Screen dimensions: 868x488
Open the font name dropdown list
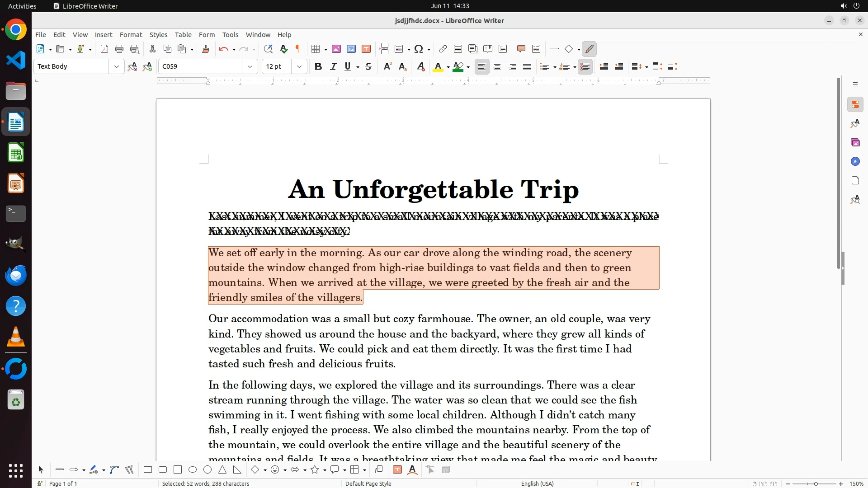coord(250,66)
